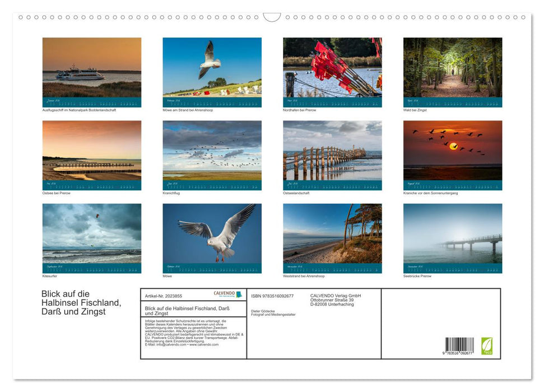Screen dimensions: 544x392
Task: Click the February calendar strip under the seagull
Action: (x=212, y=101)
